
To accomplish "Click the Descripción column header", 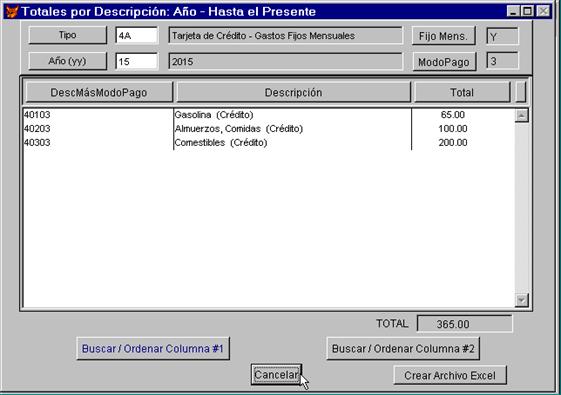I will click(x=293, y=92).
